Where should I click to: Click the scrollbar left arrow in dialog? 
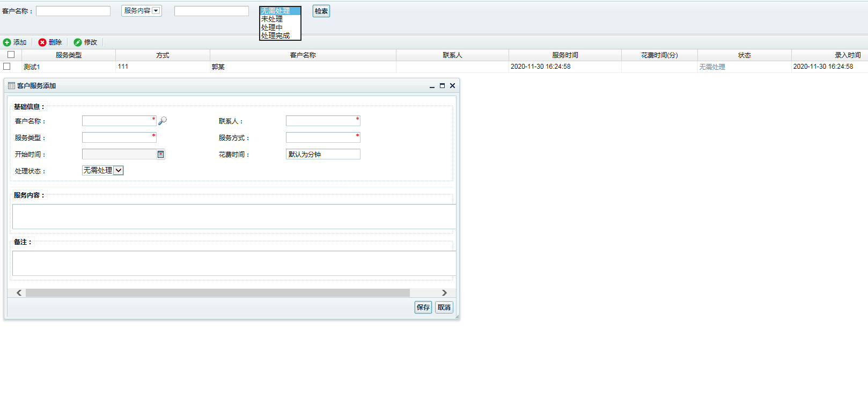click(19, 293)
